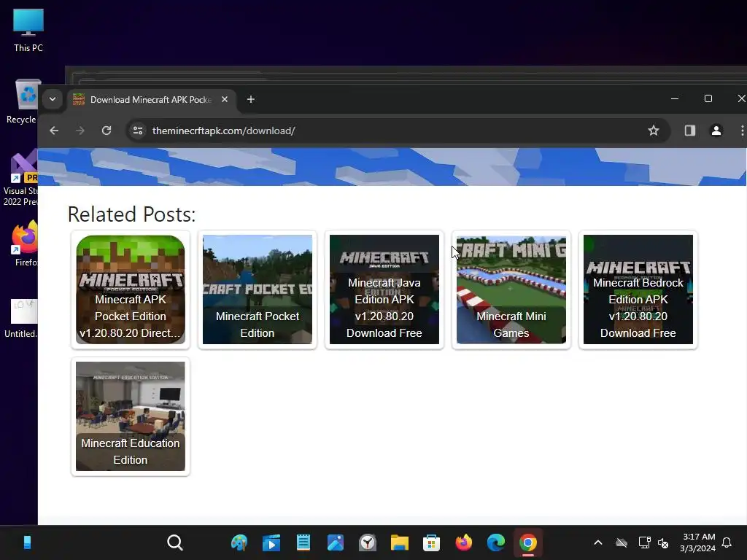Minimize the Chrome window

click(675, 98)
